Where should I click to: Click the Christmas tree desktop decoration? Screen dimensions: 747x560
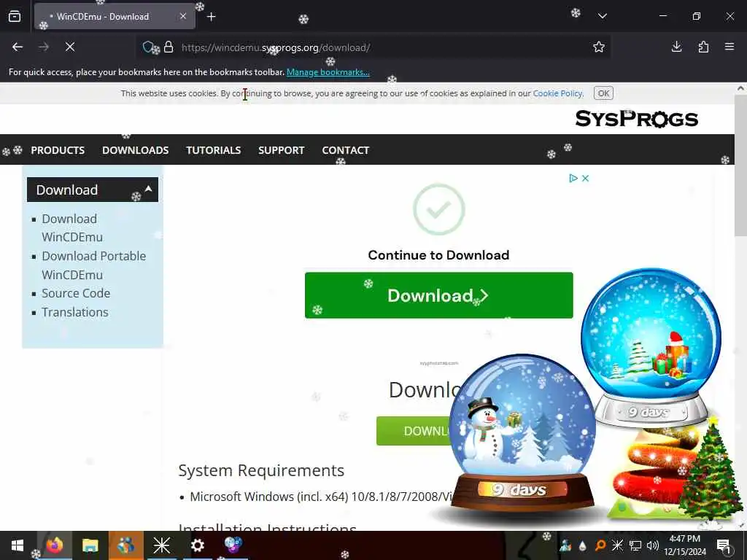click(x=711, y=472)
